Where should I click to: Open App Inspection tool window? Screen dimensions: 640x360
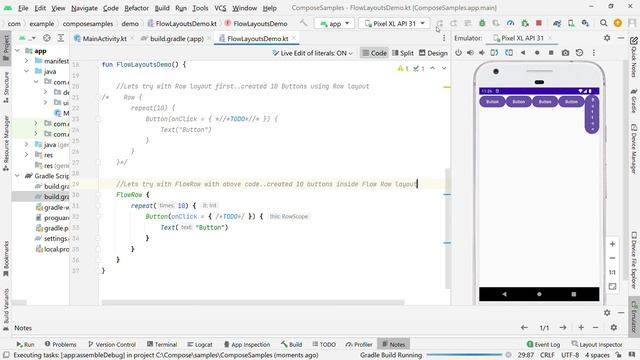point(247,344)
